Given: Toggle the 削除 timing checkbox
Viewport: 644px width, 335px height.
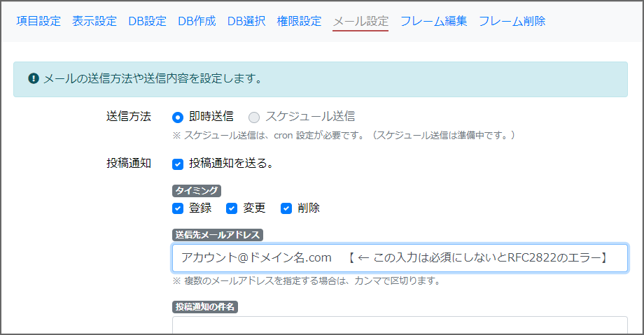Looking at the screenshot, I should [286, 208].
